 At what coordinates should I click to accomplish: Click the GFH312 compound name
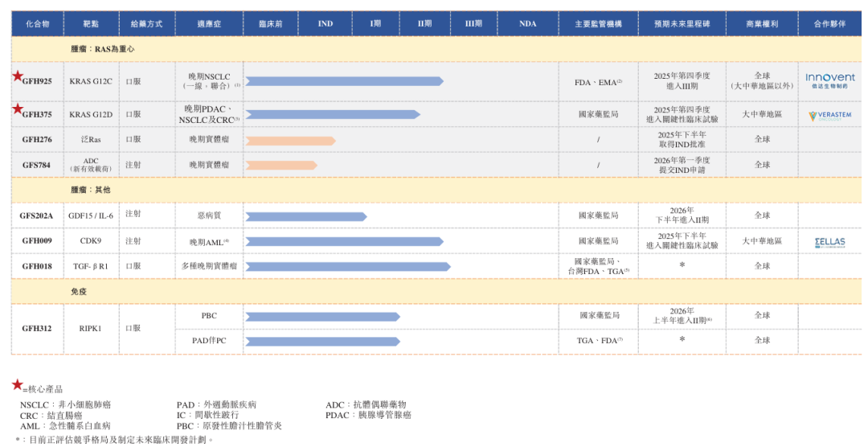click(x=37, y=328)
